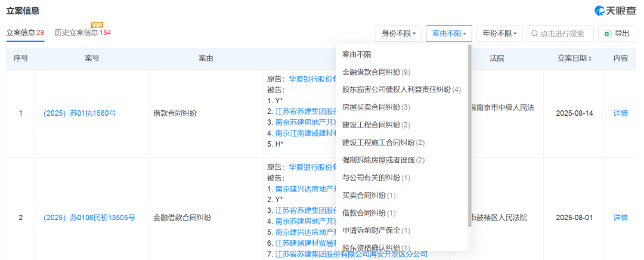Sort by filing date arrows
This screenshot has width=644, height=260.
coord(590,58)
